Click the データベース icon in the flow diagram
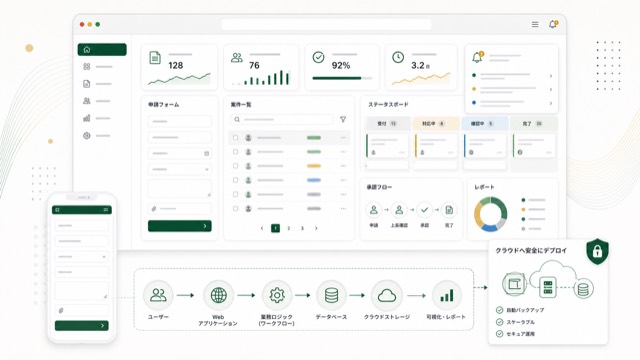 331,295
